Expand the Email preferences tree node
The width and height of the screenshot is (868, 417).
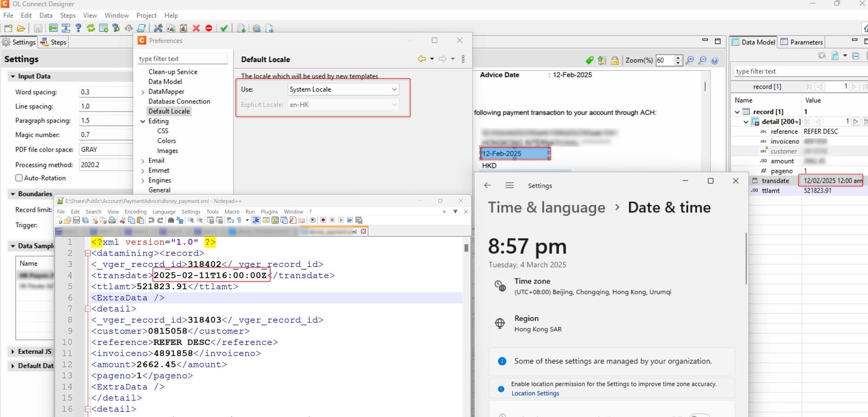(143, 161)
